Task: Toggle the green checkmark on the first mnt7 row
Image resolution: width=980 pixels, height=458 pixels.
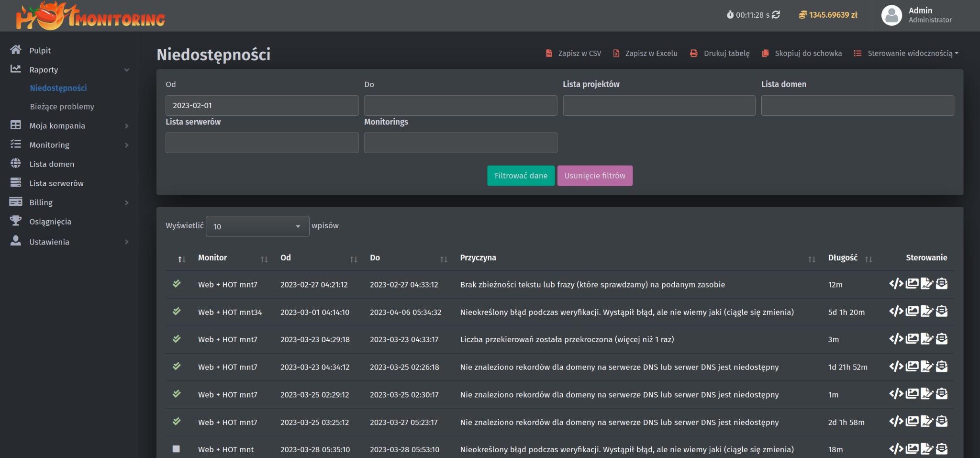Action: [177, 284]
